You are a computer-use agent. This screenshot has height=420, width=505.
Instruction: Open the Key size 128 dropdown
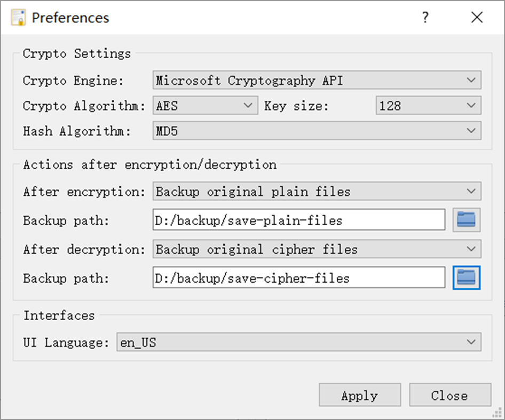point(428,106)
